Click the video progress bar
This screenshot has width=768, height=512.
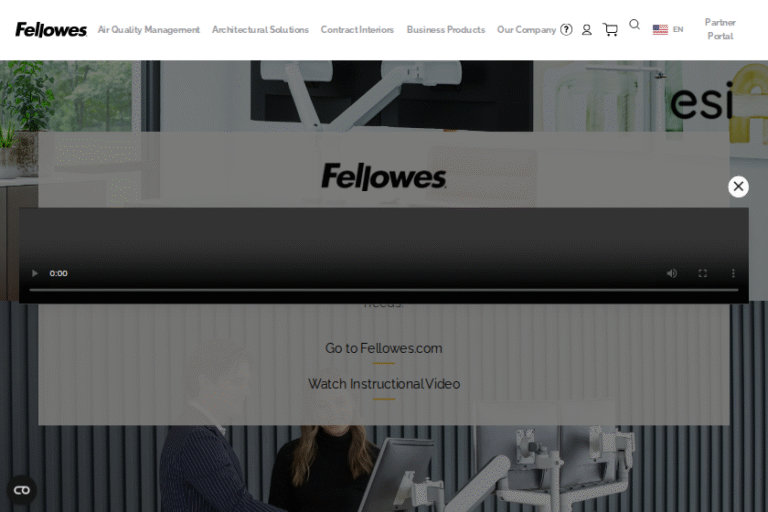(384, 290)
